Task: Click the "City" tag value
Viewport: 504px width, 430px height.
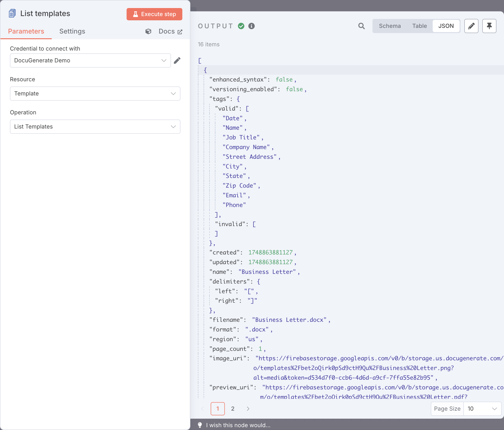Action: [233, 167]
